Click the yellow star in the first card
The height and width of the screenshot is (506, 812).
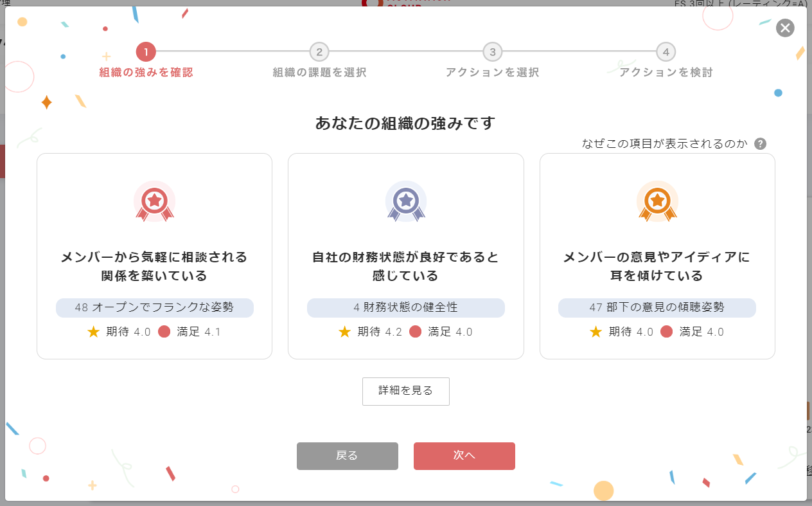coord(94,332)
